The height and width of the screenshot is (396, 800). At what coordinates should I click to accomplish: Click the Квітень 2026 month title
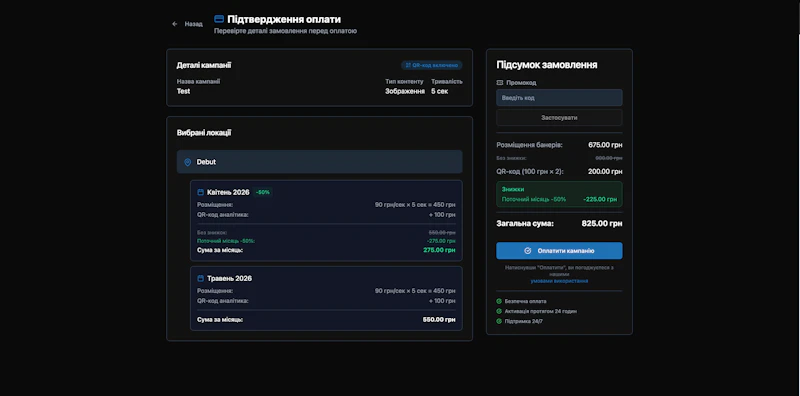tap(228, 192)
